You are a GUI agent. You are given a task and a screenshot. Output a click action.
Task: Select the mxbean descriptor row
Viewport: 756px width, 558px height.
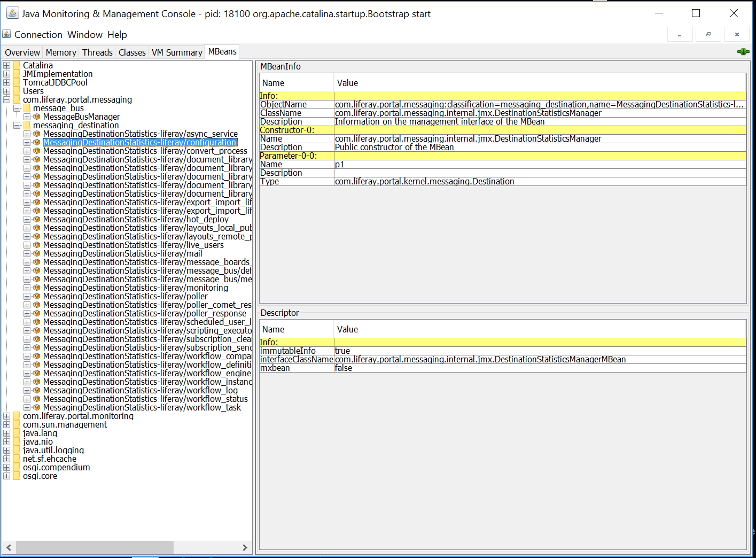[503, 368]
